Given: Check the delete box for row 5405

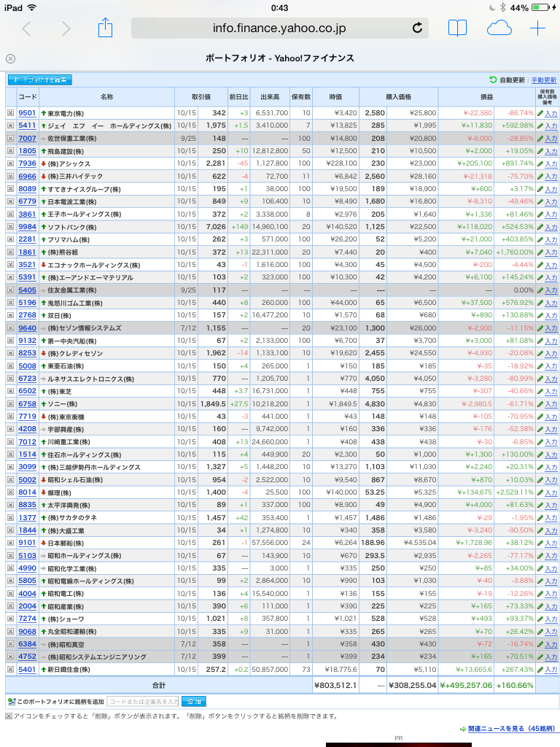Looking at the screenshot, I should [10, 290].
